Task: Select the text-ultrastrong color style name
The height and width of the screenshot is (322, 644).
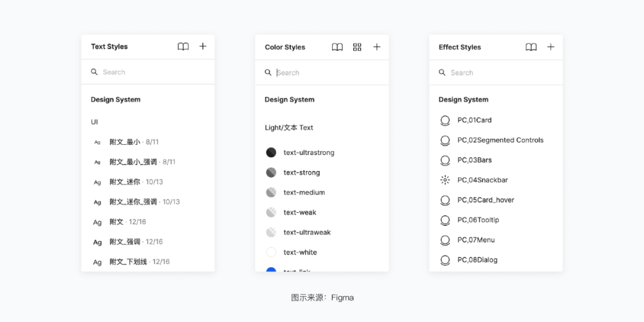Action: (x=309, y=153)
